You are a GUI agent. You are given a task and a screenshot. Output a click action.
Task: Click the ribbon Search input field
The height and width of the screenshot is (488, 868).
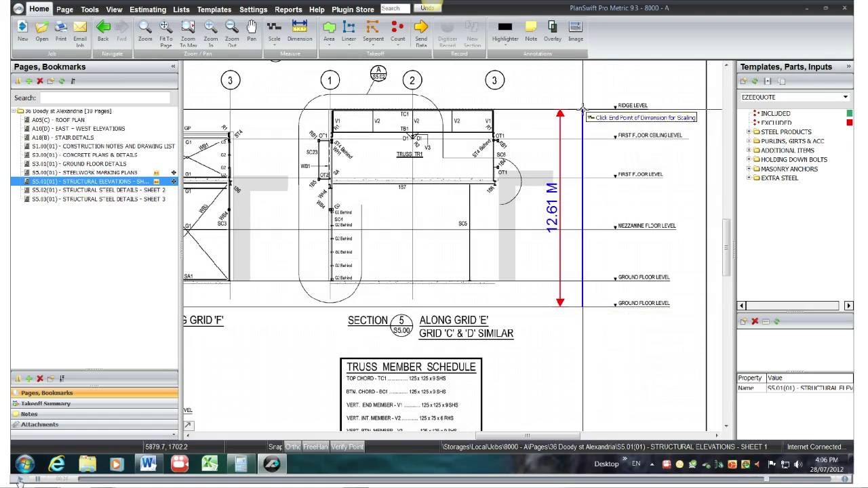[395, 8]
